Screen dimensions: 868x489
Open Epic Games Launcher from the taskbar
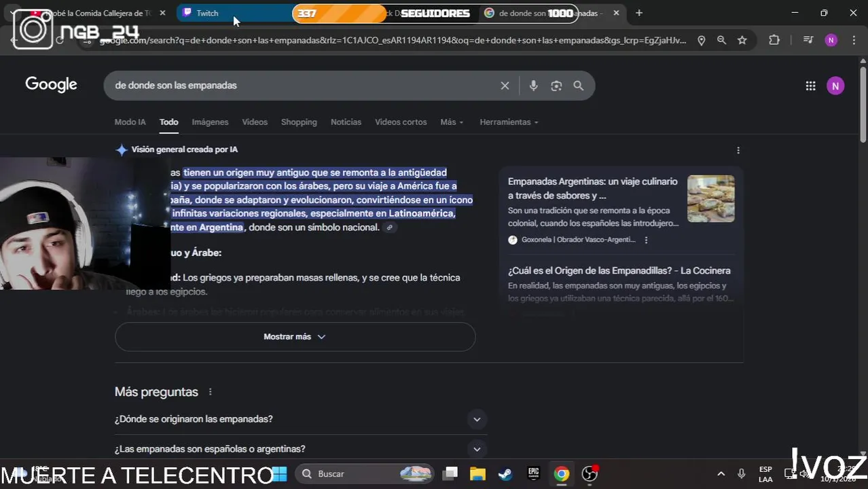[533, 473]
